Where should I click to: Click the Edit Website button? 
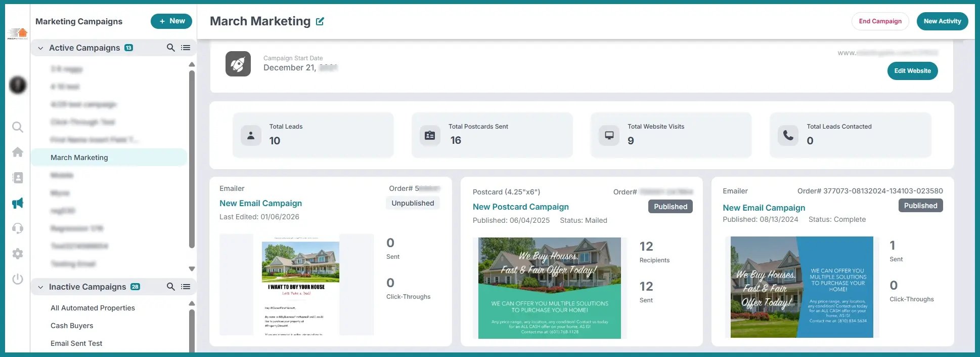pyautogui.click(x=912, y=71)
